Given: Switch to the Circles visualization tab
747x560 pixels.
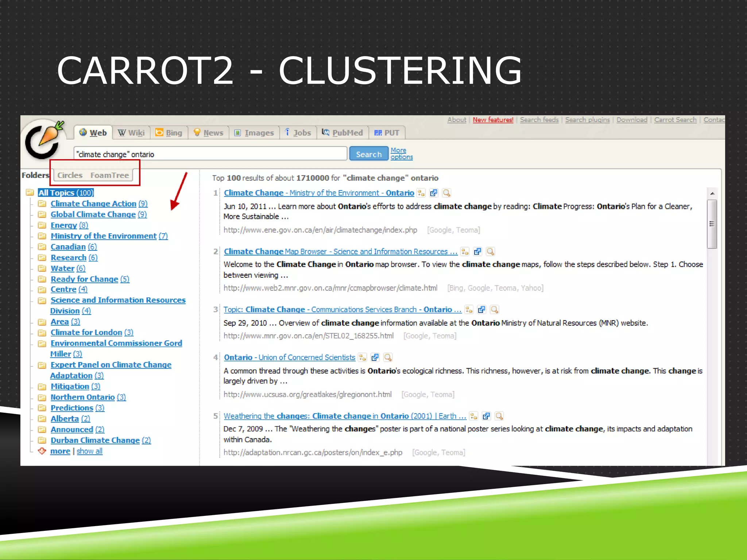Looking at the screenshot, I should point(70,175).
